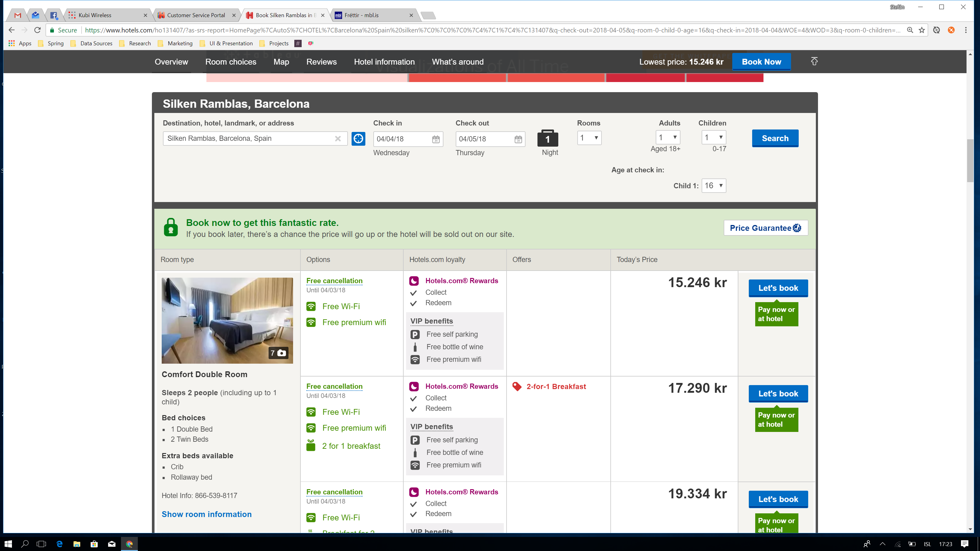Open the Apps bookmarks shortcut
The image size is (980, 551).
(20, 43)
